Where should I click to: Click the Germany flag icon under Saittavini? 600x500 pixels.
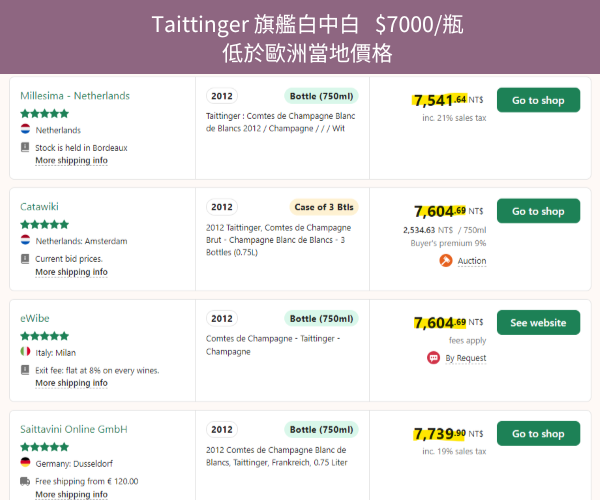(x=26, y=463)
